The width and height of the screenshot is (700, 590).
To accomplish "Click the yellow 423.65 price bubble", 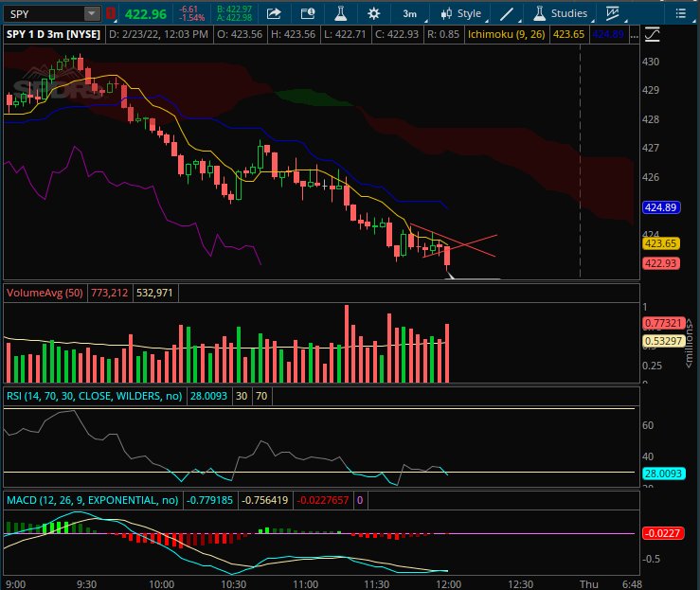I will tap(661, 243).
